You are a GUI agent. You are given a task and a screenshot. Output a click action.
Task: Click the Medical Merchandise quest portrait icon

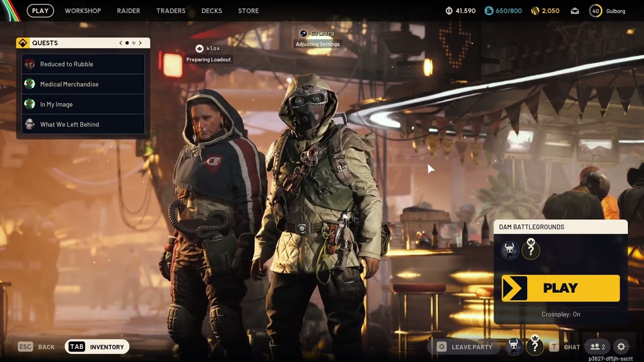coord(30,84)
